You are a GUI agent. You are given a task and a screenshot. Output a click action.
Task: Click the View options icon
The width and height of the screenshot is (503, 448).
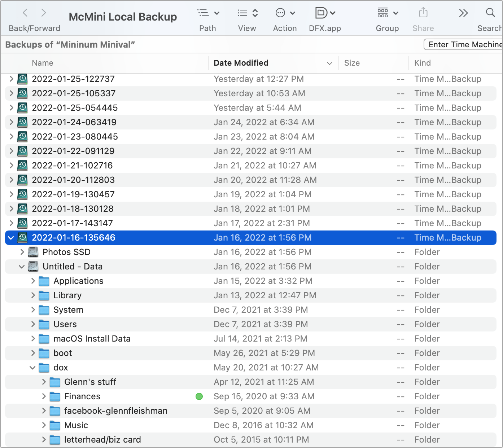coord(247,13)
